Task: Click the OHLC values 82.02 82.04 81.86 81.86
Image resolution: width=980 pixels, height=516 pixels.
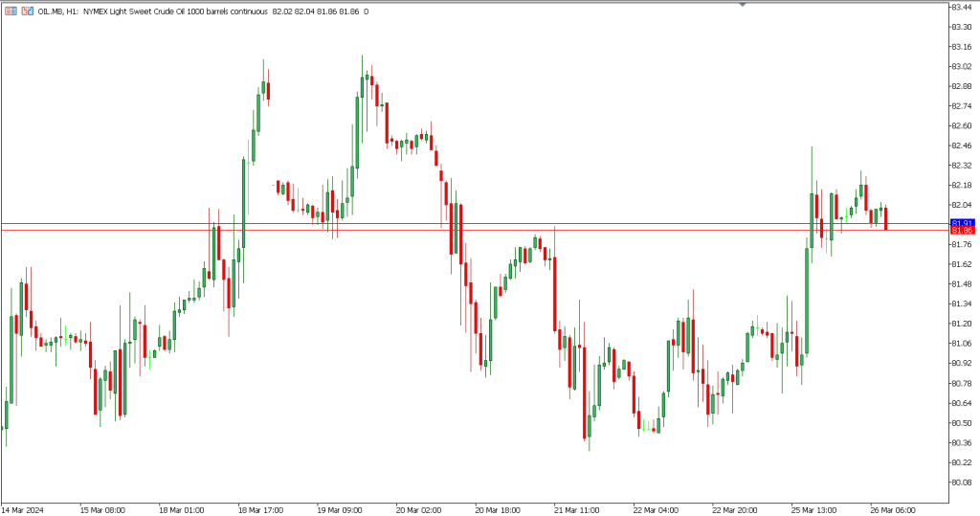Action: (x=316, y=11)
